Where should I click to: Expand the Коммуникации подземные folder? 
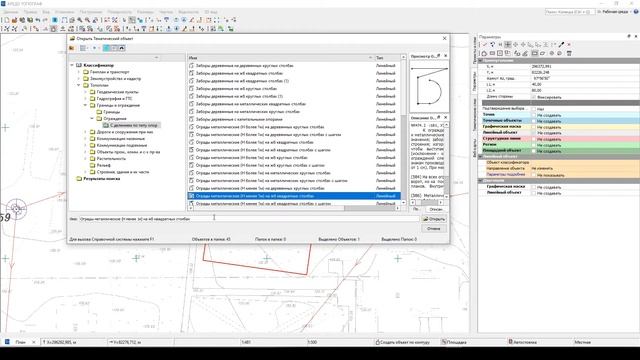85,145
